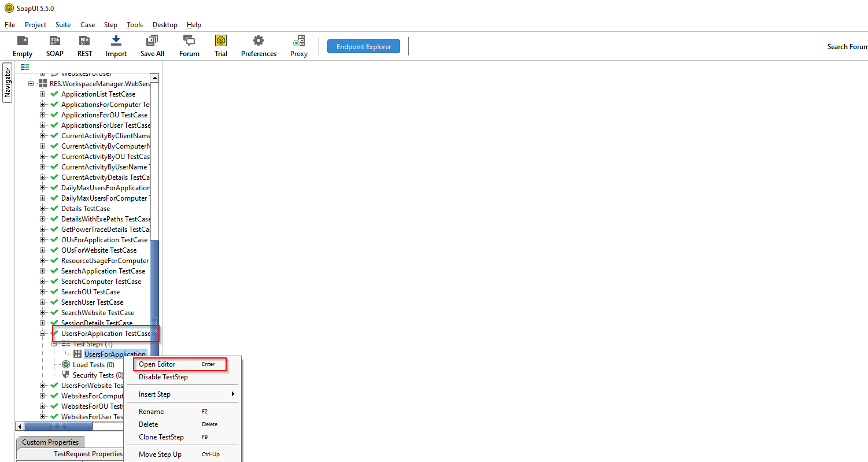The width and height of the screenshot is (868, 462).
Task: Open the Endpoint Explorer
Action: pos(363,46)
